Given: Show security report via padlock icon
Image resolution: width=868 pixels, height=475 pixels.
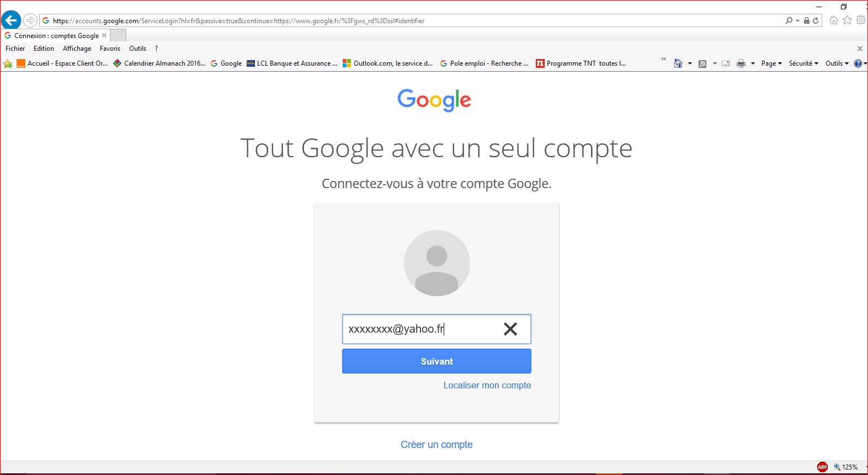Looking at the screenshot, I should click(x=807, y=20).
